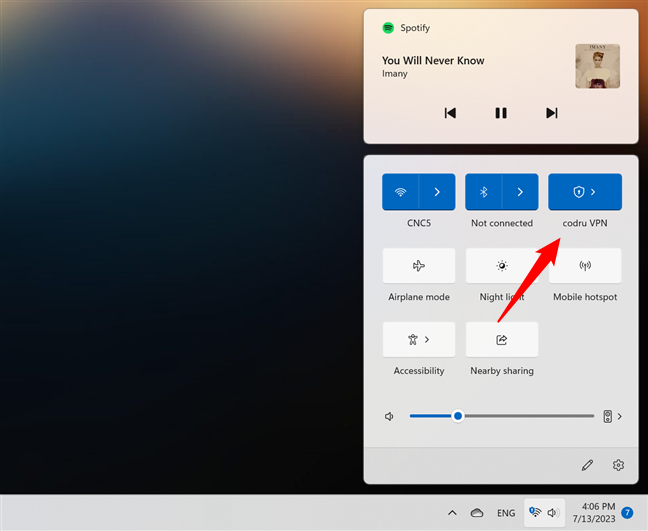
Task: Pause the playing Spotify song
Action: (501, 113)
